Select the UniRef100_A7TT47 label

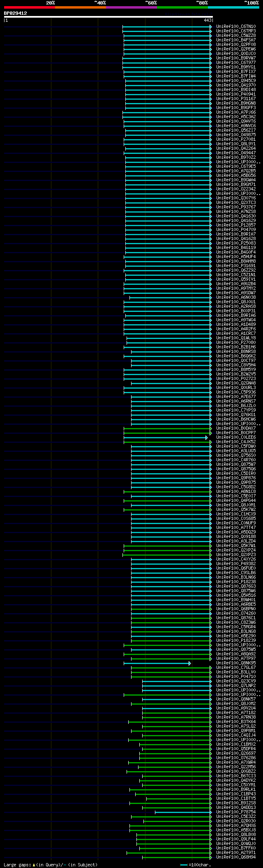click(236, 528)
